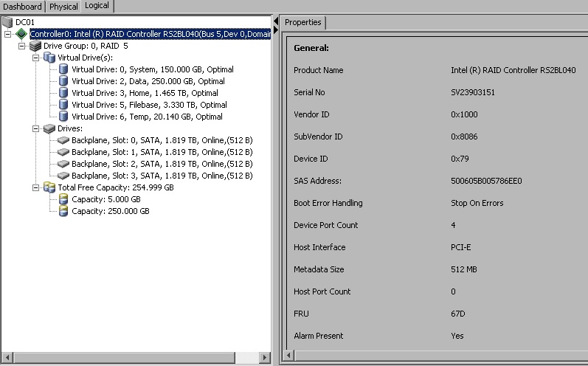Collapse the Controller0 tree node
The width and height of the screenshot is (588, 366).
point(8,34)
